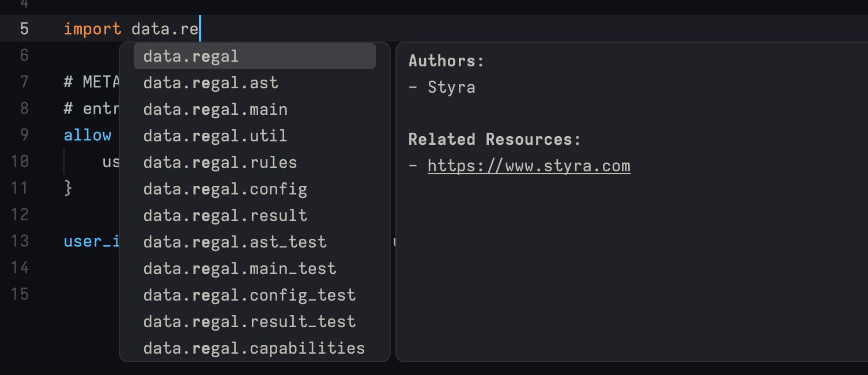Place cursor after data.re on line 5
The image size is (868, 375).
[x=199, y=28]
